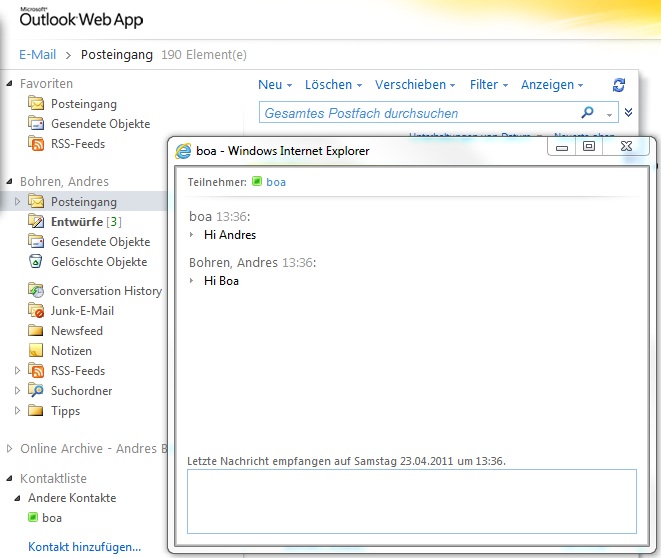661x558 pixels.
Task: Click Gesendete Objekte icon under Favoriten
Action: [36, 123]
